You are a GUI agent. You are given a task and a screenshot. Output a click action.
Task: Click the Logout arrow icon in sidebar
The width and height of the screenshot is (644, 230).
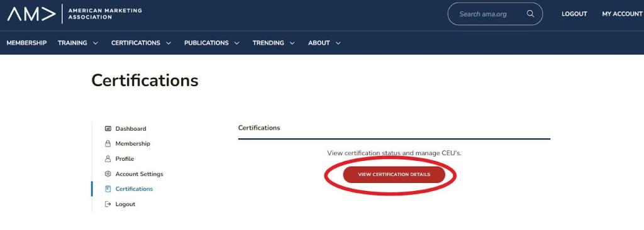pyautogui.click(x=108, y=204)
